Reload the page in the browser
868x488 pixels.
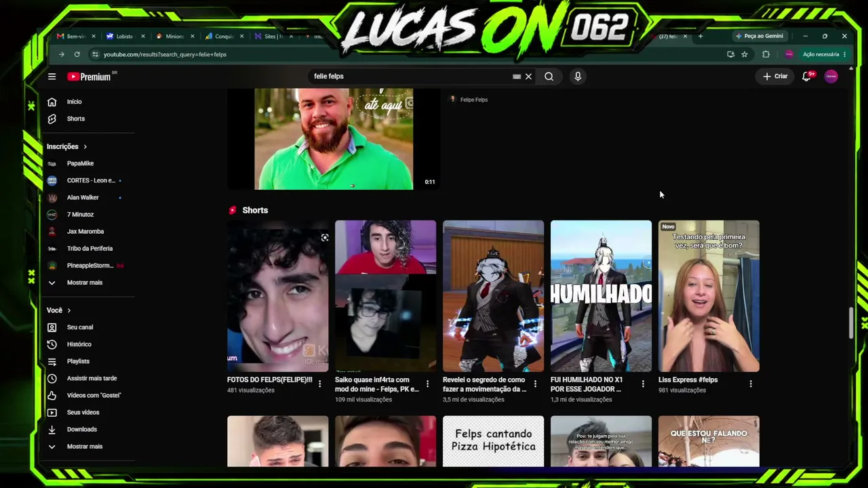pos(77,54)
